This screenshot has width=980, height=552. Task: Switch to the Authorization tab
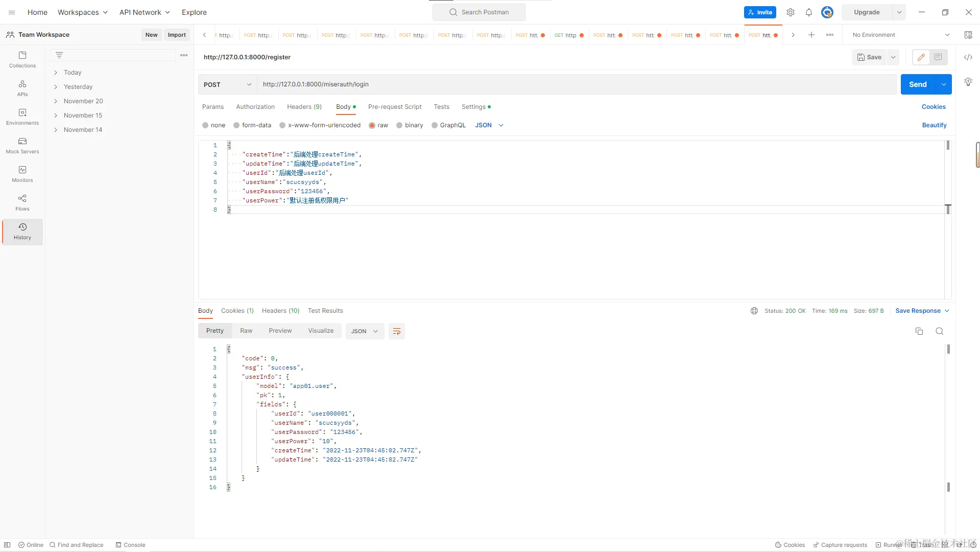pos(255,107)
